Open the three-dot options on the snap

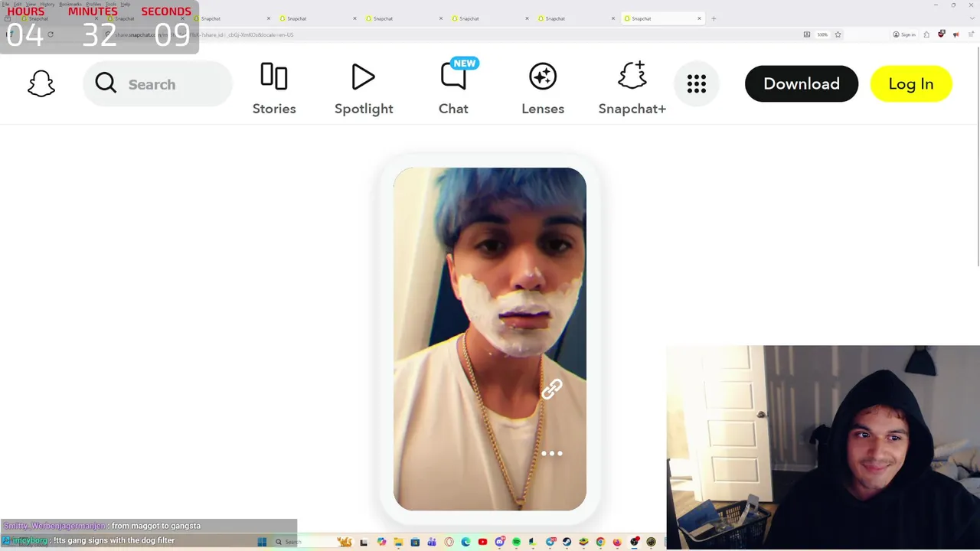click(x=552, y=454)
